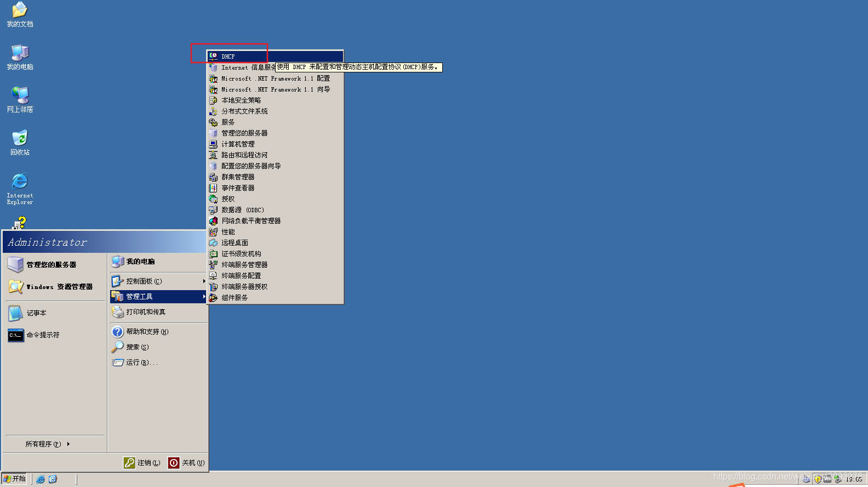The image size is (868, 487).
Task: Click the 群集管理器 icon
Action: tap(213, 177)
